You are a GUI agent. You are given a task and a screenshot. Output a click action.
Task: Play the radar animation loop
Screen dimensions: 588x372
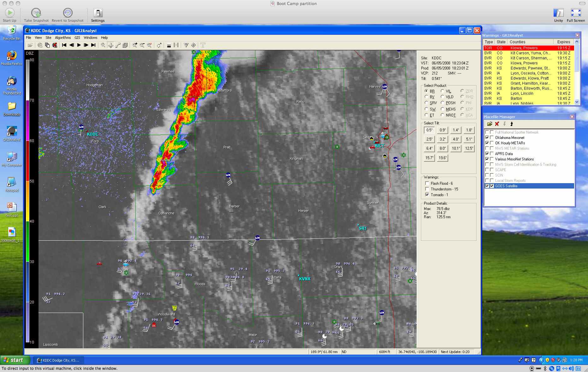tap(79, 45)
